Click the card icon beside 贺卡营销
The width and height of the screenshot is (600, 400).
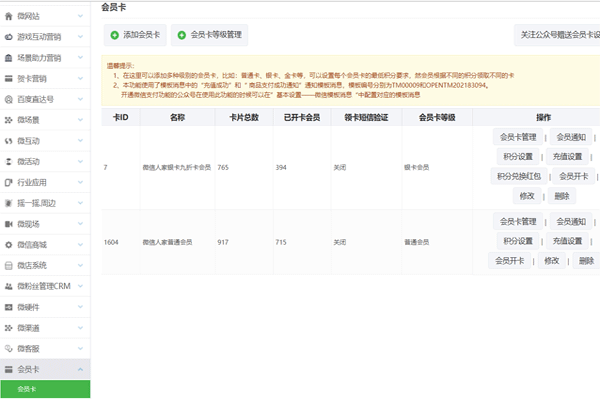(x=8, y=78)
